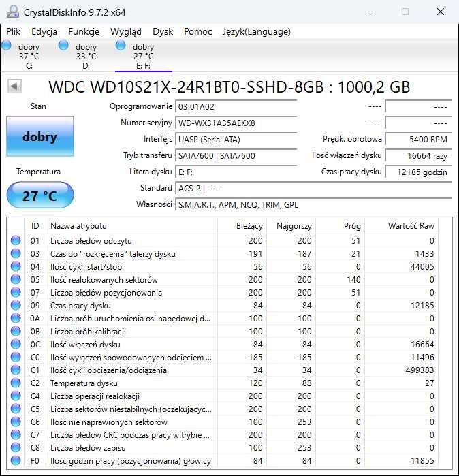
Task: Click the 5400 RPM rotation speed field
Action: tap(419, 140)
